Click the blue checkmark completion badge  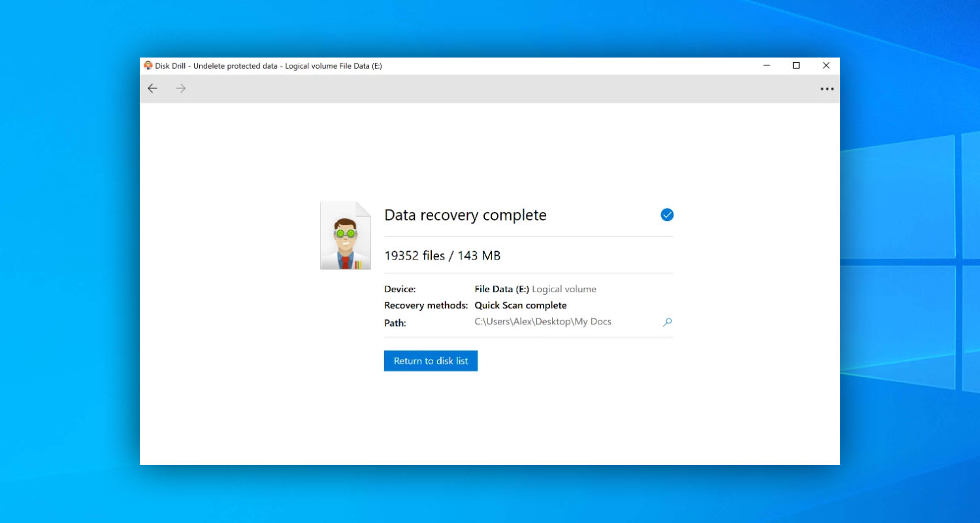667,214
